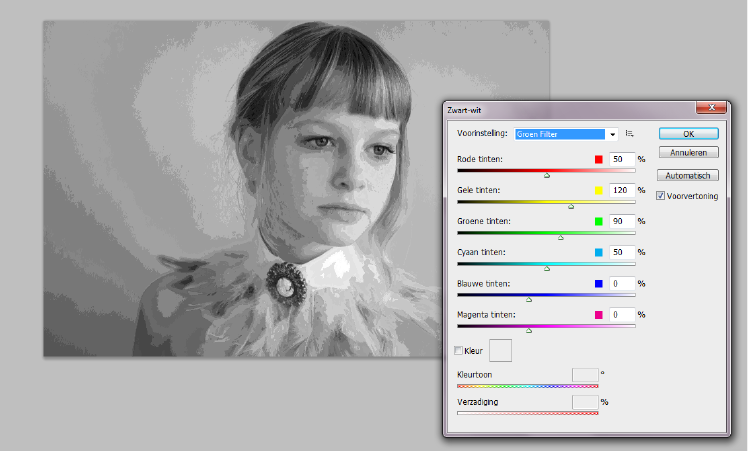Image resolution: width=748 pixels, height=451 pixels.
Task: Click the Cyaan tinten slider handle
Action: coord(547,269)
